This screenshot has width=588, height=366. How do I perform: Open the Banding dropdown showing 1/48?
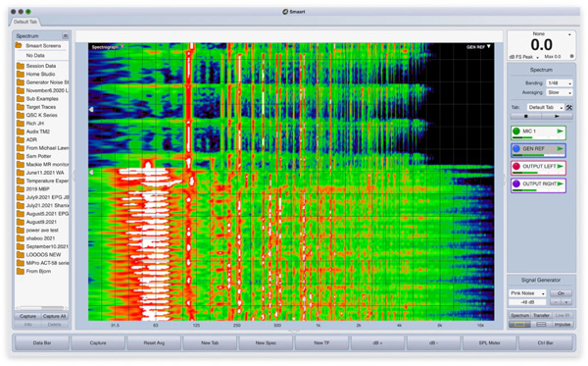pos(560,83)
